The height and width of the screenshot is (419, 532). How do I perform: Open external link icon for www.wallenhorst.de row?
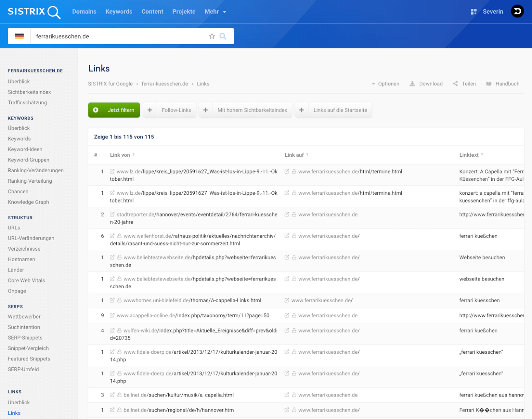coord(112,236)
